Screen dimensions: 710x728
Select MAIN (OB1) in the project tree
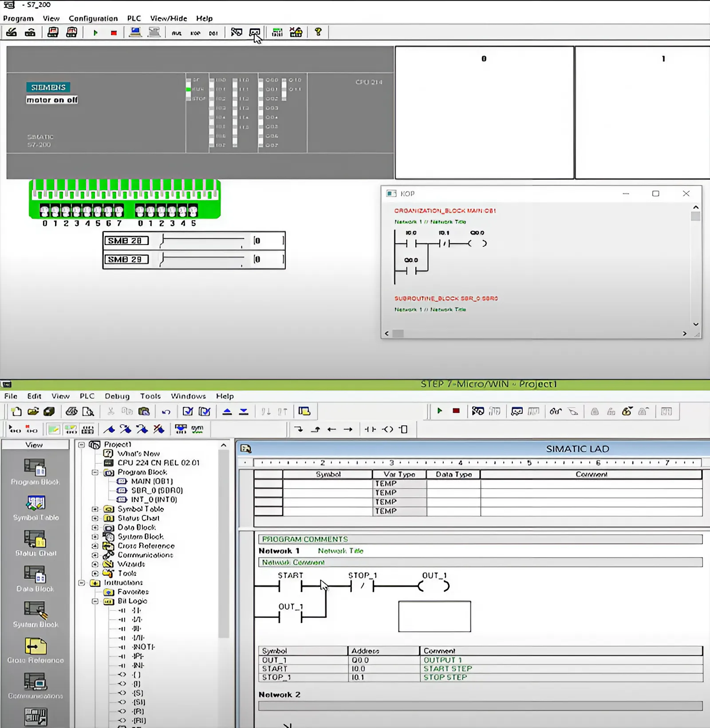pyautogui.click(x=151, y=481)
